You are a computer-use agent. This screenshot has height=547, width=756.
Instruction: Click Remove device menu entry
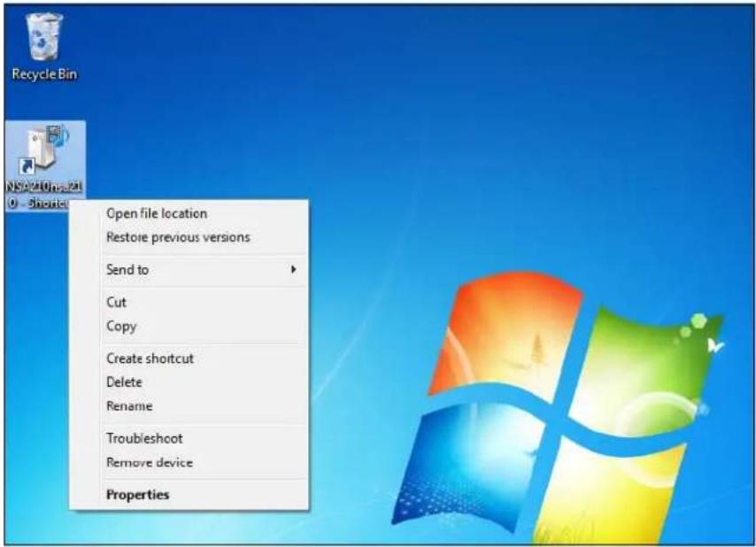189,463
